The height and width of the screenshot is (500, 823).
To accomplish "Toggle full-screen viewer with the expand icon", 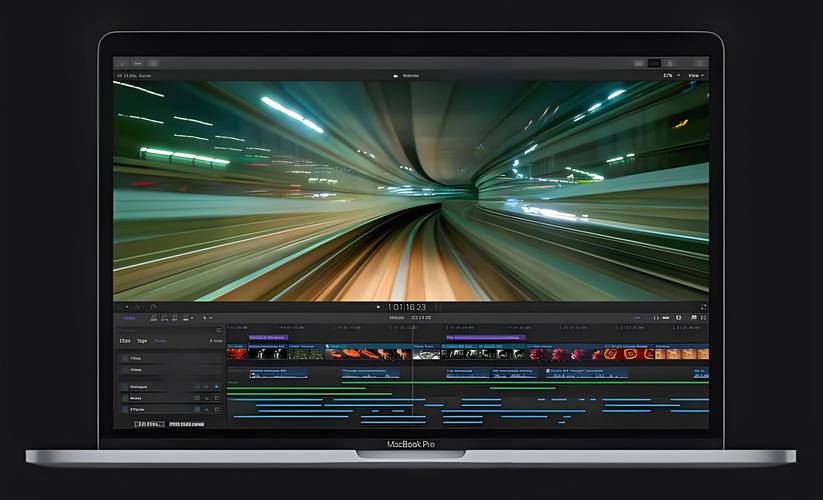I will coord(704,307).
